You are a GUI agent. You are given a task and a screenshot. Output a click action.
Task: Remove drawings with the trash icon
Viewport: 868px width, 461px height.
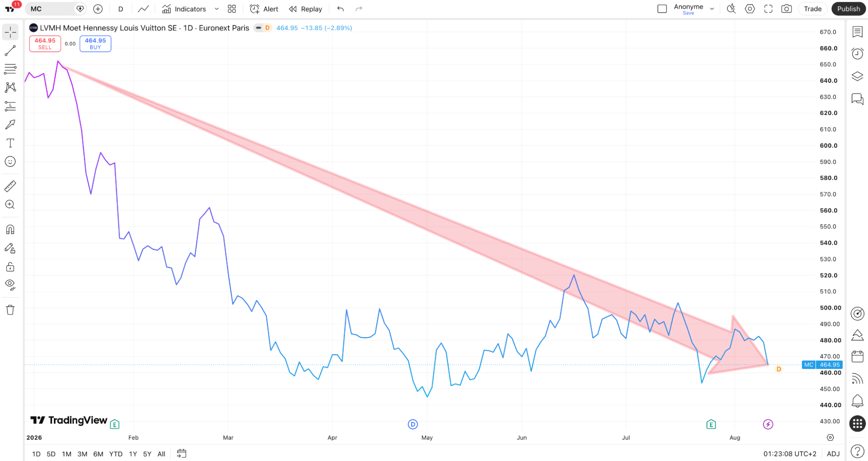[x=10, y=310]
